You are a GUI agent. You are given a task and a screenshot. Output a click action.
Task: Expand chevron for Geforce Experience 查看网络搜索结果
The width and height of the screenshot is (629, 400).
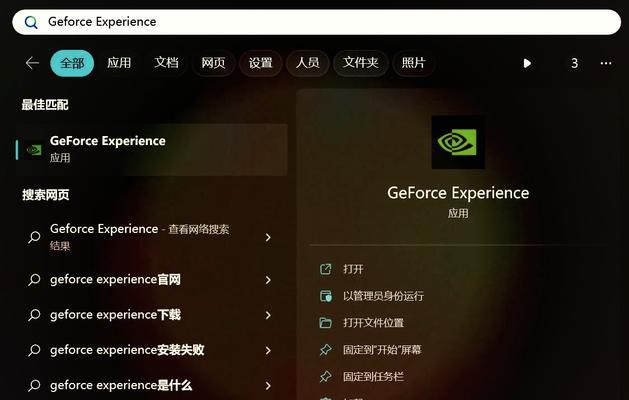click(x=268, y=238)
